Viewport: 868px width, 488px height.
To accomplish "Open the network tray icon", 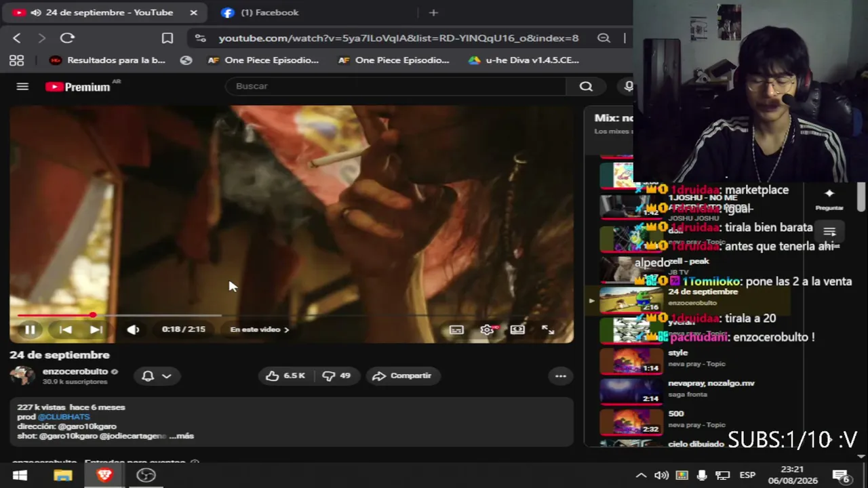I will (723, 475).
